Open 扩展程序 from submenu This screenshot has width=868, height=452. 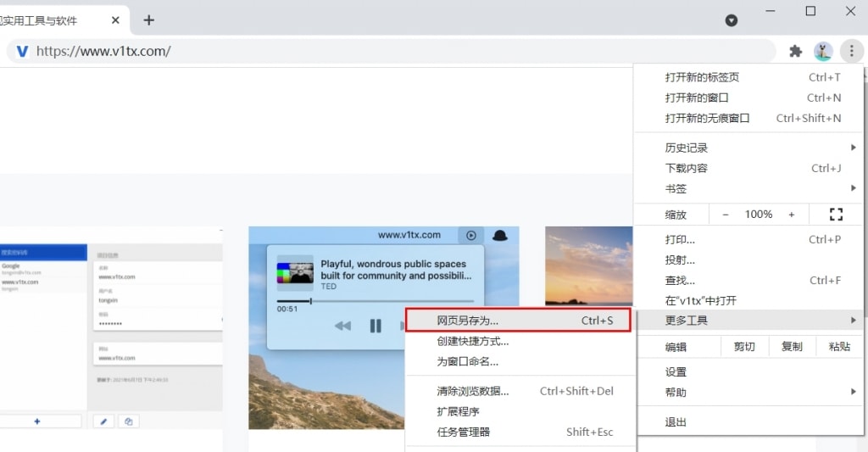coord(521,411)
